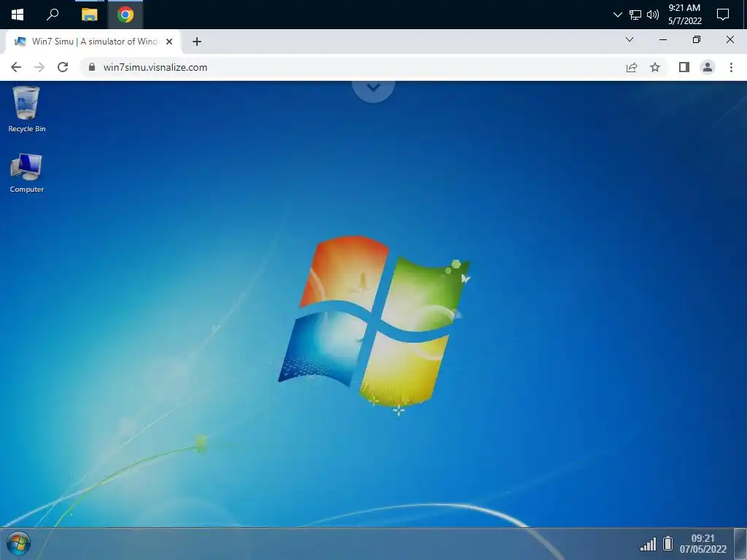Minimize the Chrome window
Image resolution: width=747 pixels, height=560 pixels.
[662, 39]
